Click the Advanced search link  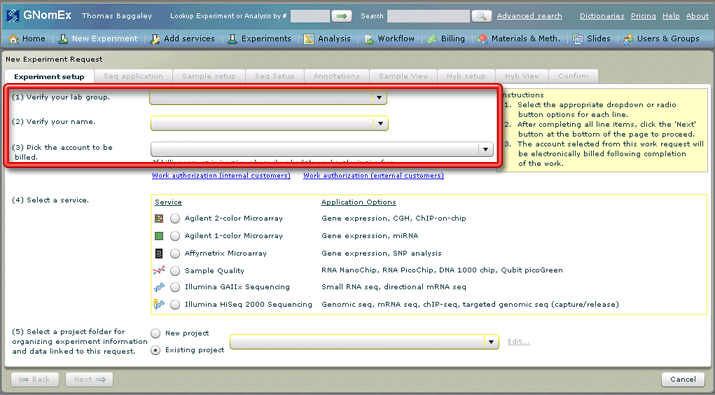(x=529, y=16)
